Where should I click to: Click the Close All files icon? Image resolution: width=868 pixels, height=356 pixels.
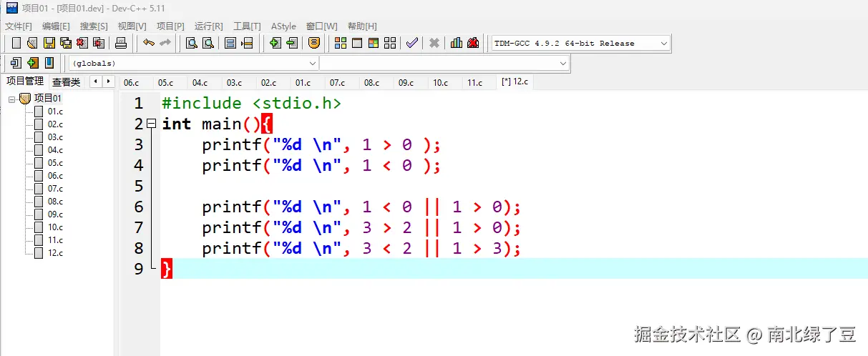point(99,43)
